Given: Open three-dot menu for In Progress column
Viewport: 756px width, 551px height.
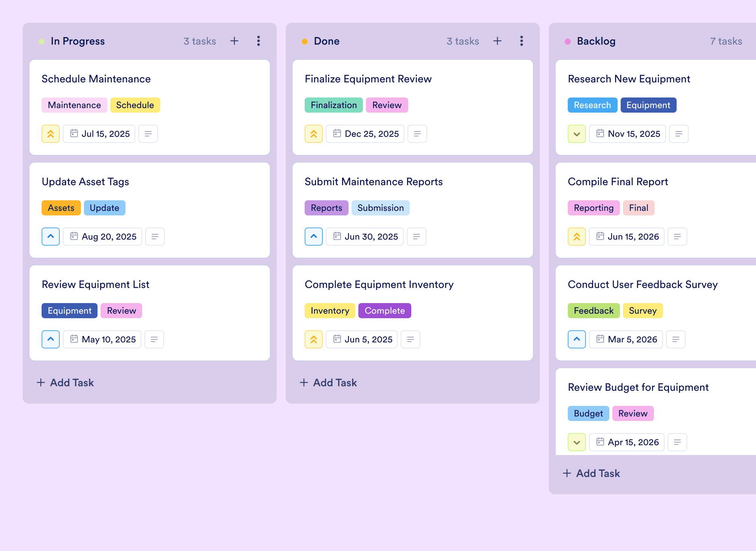Looking at the screenshot, I should tap(259, 41).
